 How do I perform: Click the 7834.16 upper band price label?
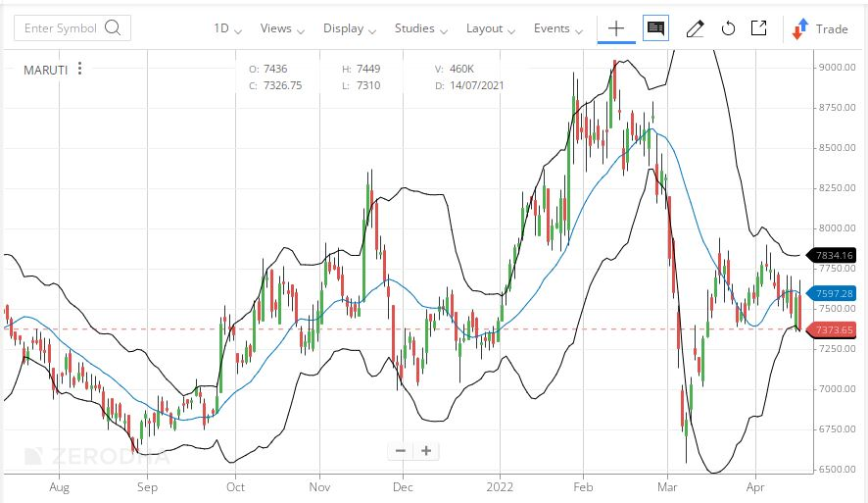[832, 255]
